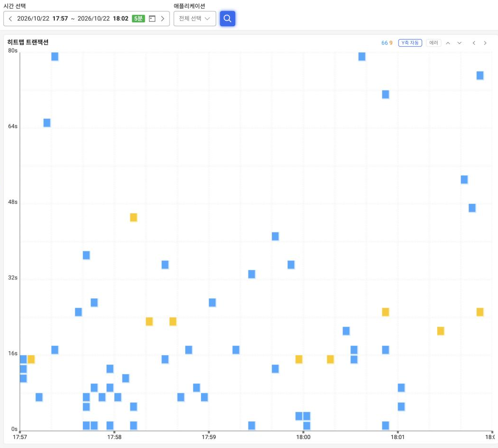Image resolution: width=498 pixels, height=448 pixels.
Task: Click the blue count 66
Action: [384, 43]
